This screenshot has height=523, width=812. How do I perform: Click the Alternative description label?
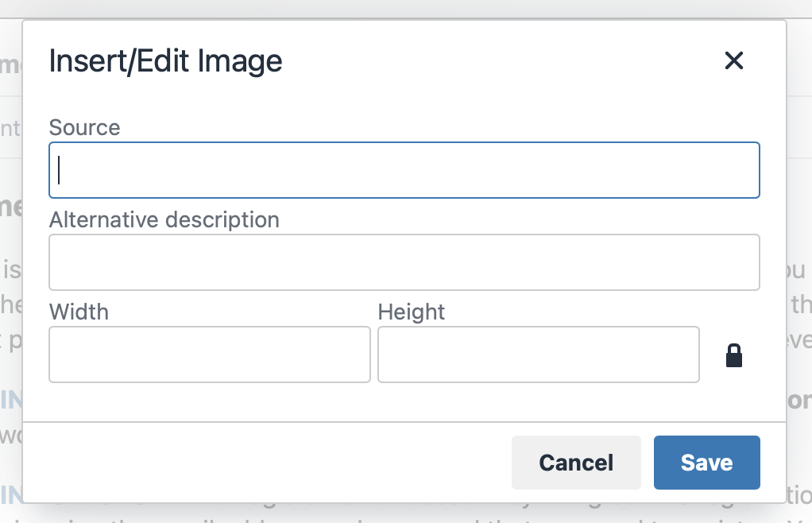[x=164, y=219]
